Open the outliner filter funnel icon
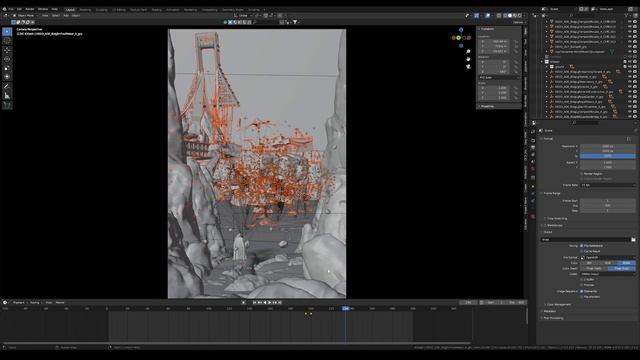Screen dimensions: 640x360 pyautogui.click(x=627, y=16)
